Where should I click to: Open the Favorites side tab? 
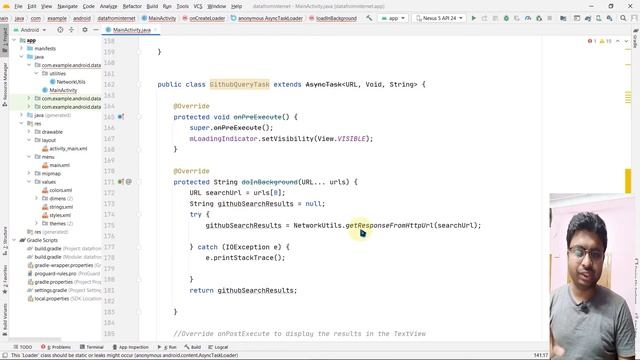4,280
